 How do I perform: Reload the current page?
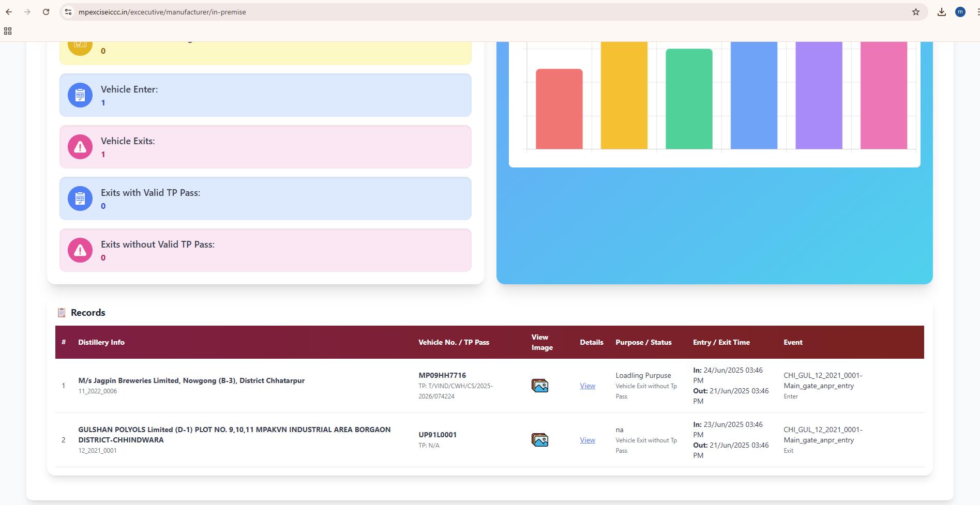[x=46, y=12]
